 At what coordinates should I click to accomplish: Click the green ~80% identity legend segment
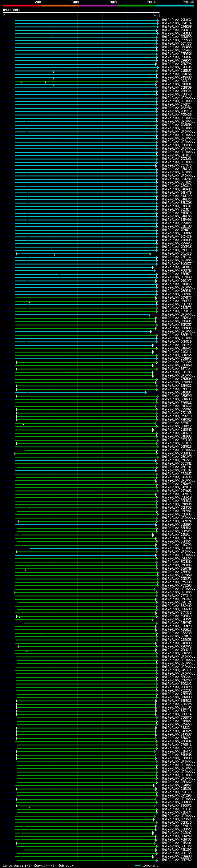[x=137, y=6]
